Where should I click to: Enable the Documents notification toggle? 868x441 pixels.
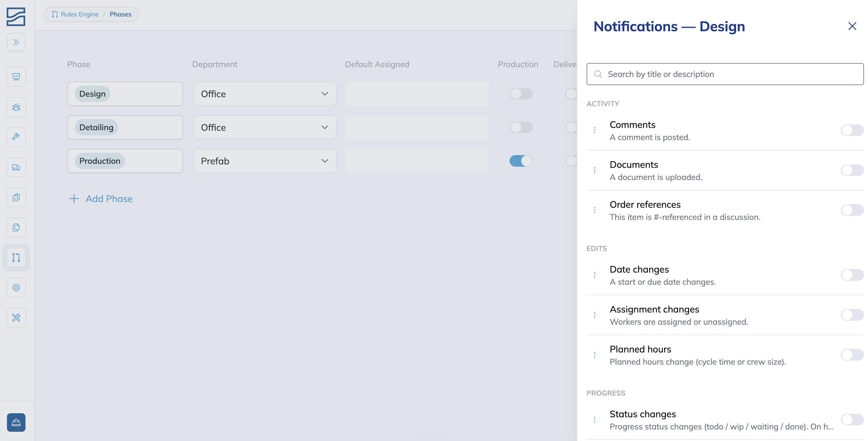[852, 170]
